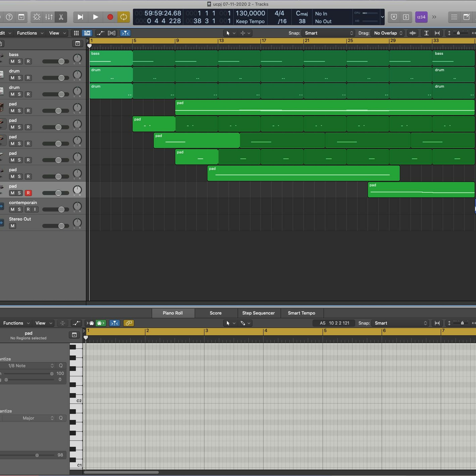
Task: Open the Mixer from control bar
Action: tap(49, 17)
